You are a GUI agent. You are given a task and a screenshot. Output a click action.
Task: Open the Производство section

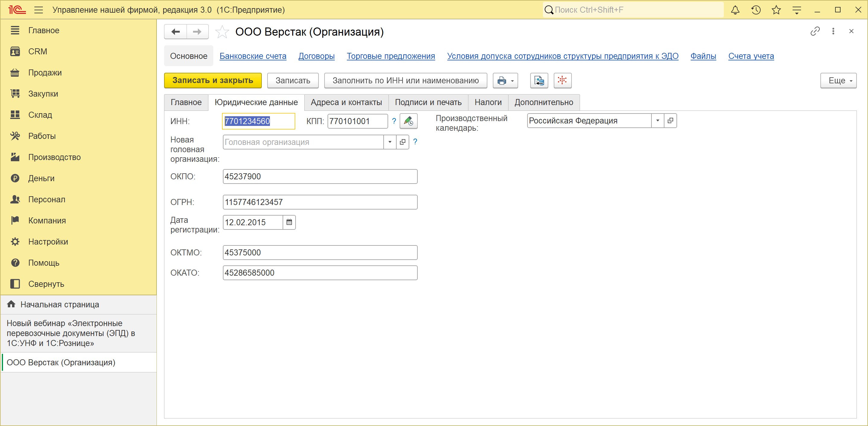[x=78, y=157]
